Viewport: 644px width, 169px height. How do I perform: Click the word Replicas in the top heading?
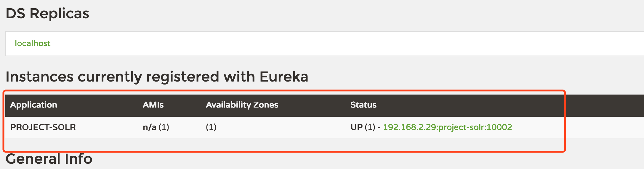tap(59, 14)
